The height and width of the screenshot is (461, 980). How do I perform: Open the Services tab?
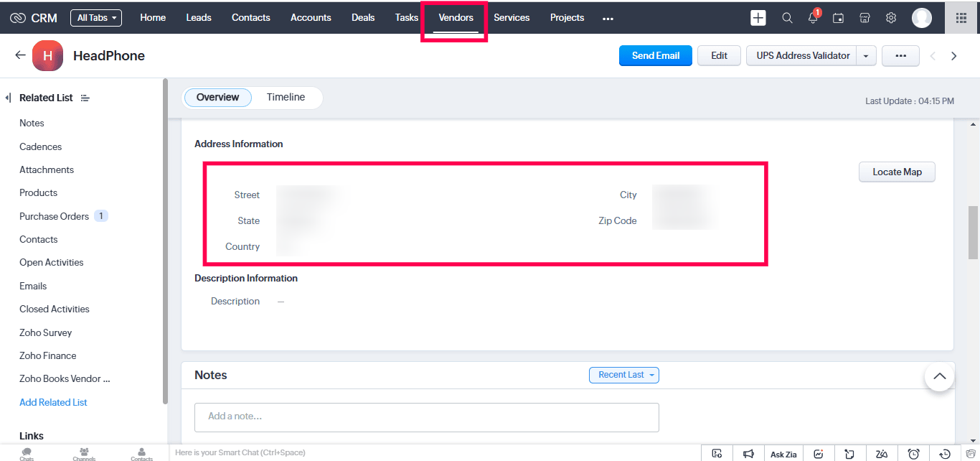tap(512, 18)
